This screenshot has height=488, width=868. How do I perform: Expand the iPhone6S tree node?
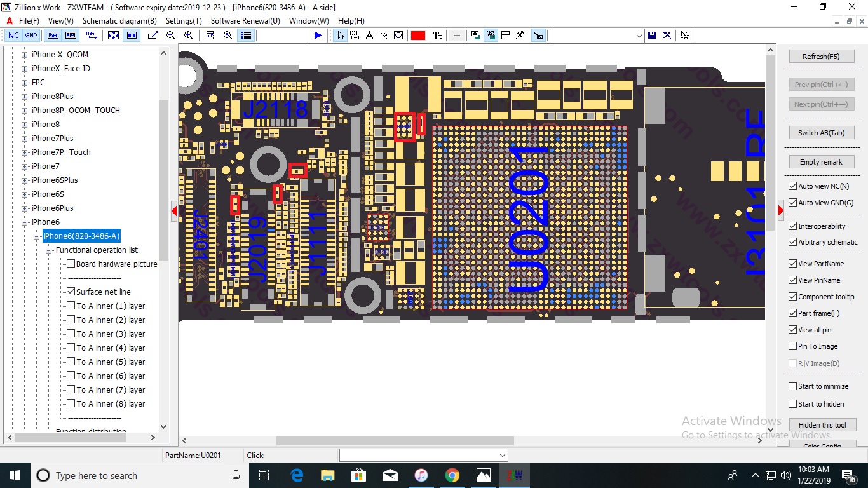(x=25, y=194)
